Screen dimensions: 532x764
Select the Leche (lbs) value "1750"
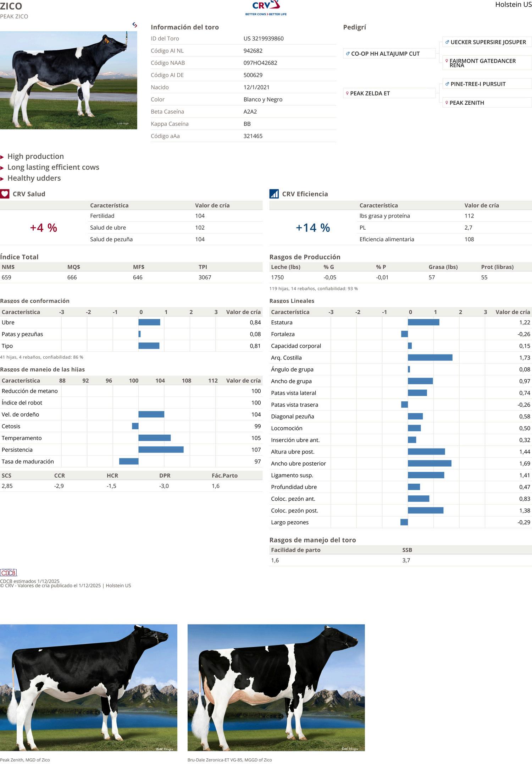pyautogui.click(x=277, y=277)
